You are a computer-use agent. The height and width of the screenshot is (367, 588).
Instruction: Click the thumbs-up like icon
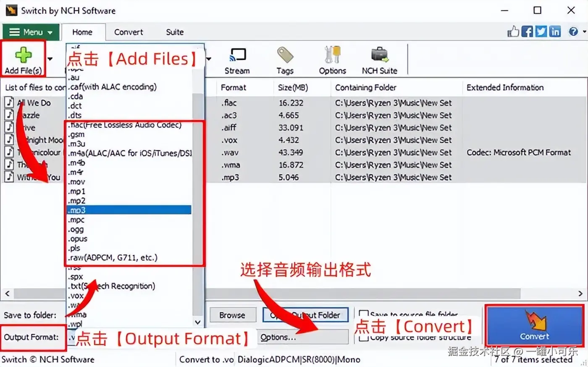pyautogui.click(x=513, y=31)
